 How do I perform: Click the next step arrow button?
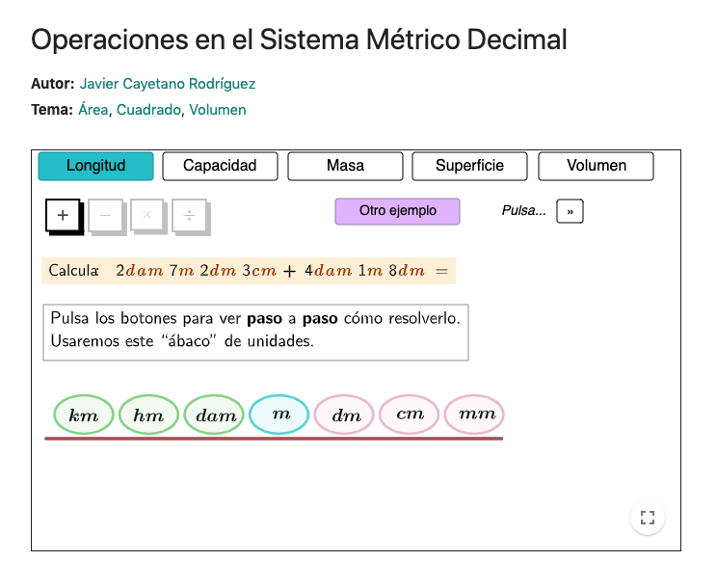[x=570, y=211]
